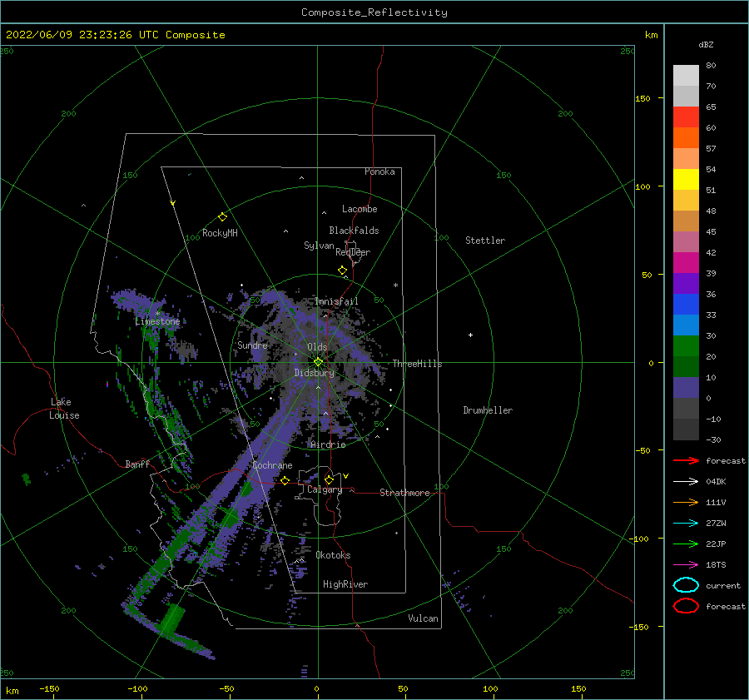
Task: Click the Calgary city label
Action: (x=325, y=489)
